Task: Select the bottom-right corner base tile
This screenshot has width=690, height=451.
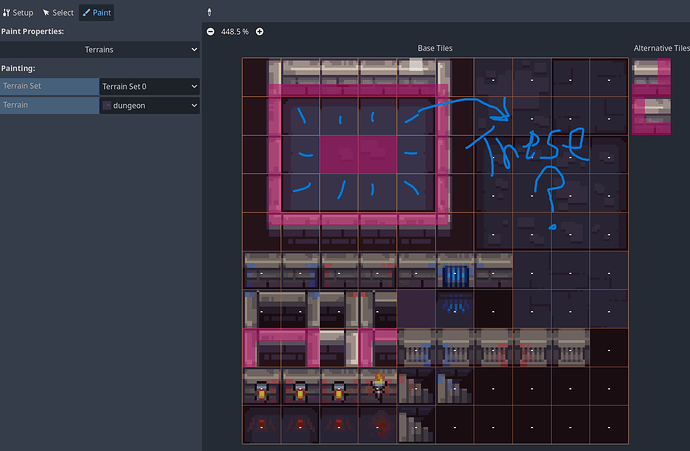Action: (x=609, y=425)
